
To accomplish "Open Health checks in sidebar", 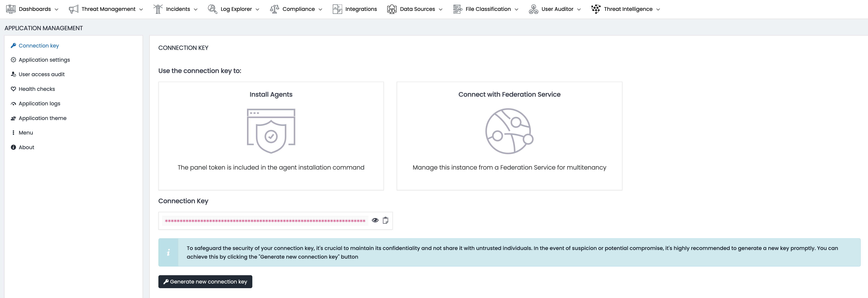I will pyautogui.click(x=37, y=89).
